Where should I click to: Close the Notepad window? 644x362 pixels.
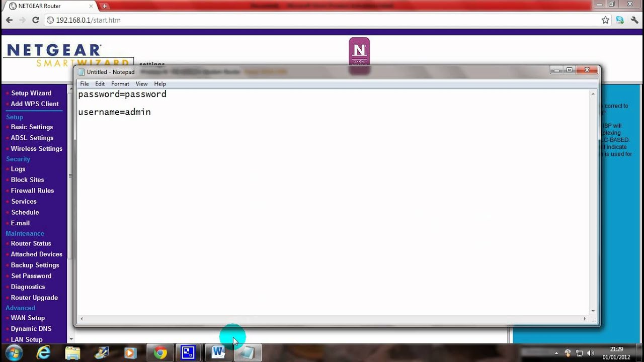(587, 70)
